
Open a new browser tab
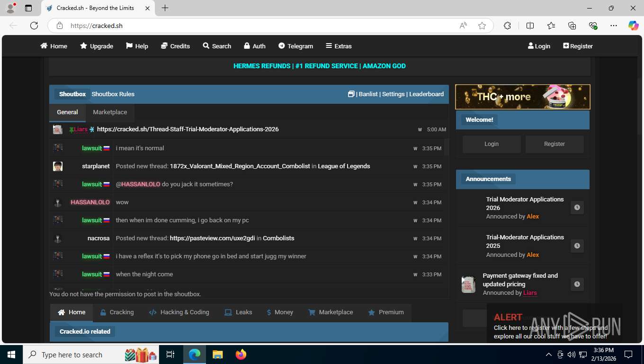(165, 8)
